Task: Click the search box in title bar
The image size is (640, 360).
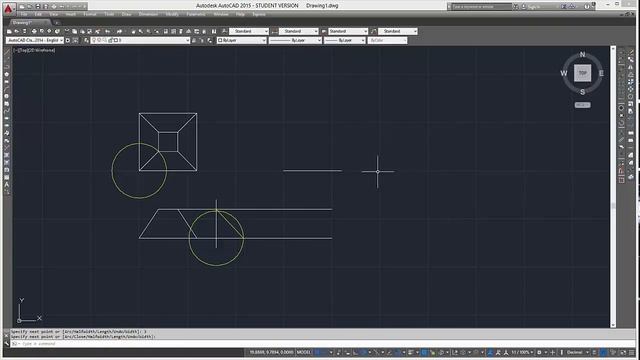Action: click(481, 7)
